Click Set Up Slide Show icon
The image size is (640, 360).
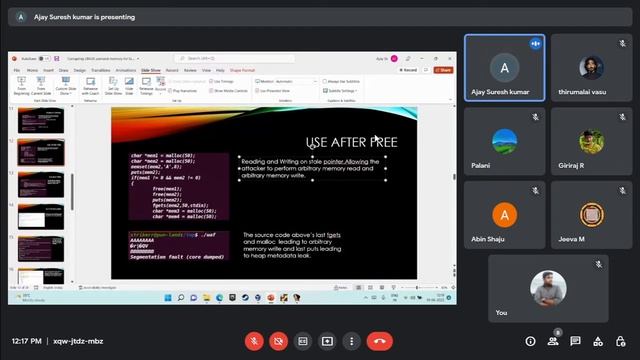click(113, 86)
